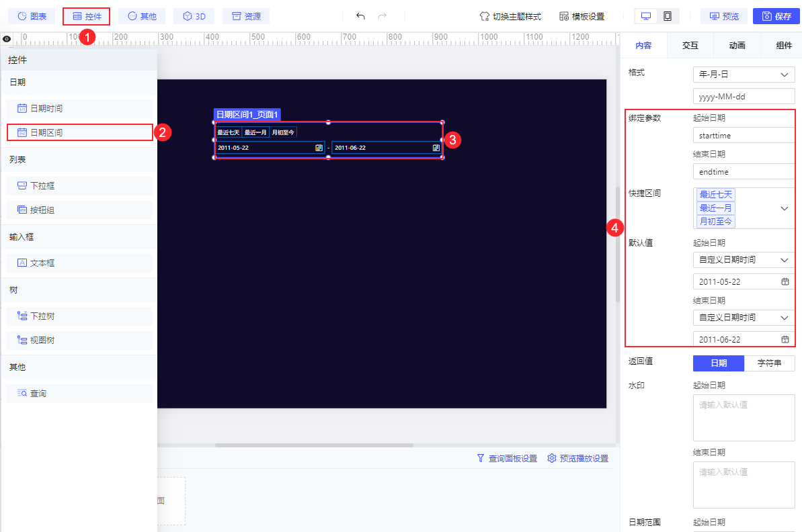Click the 预览 preview button

coord(724,16)
